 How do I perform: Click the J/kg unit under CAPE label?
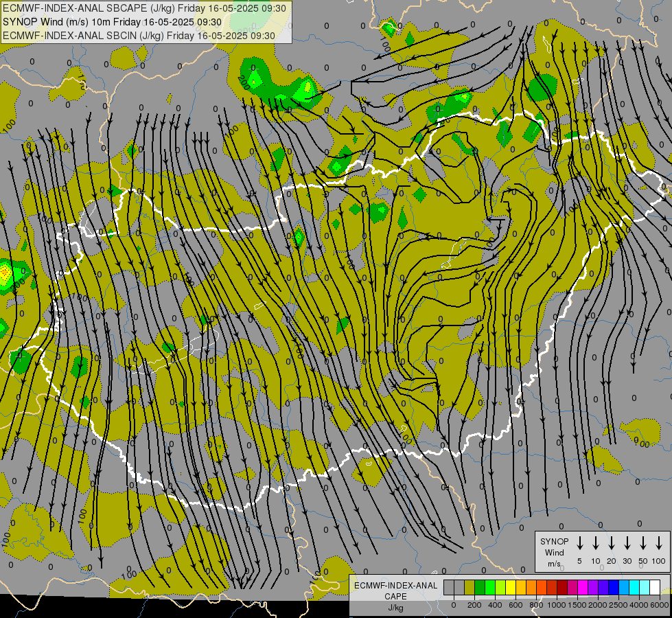click(x=395, y=608)
